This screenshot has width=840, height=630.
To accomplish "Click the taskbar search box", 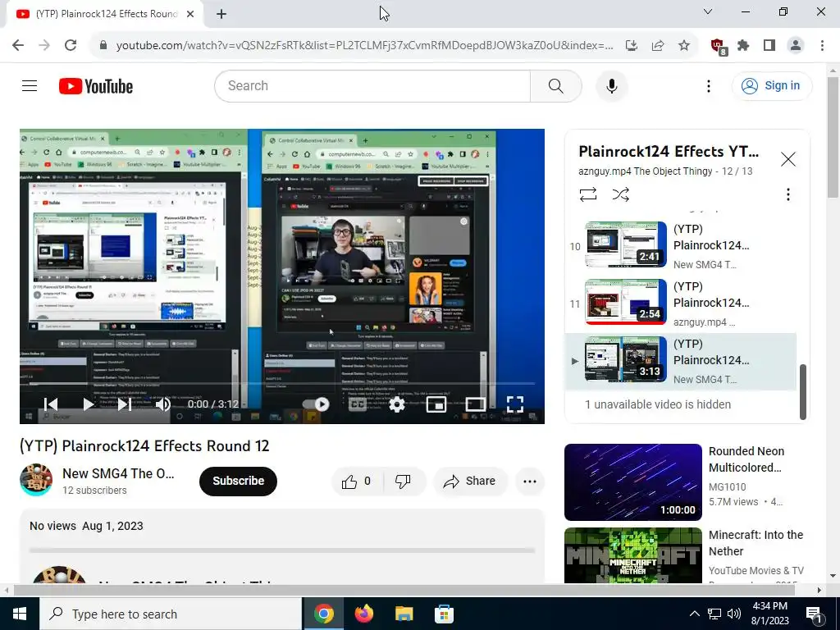I will [x=171, y=614].
